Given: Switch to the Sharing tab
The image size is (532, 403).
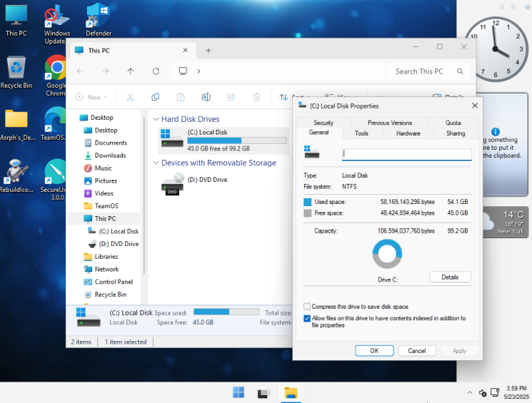Looking at the screenshot, I should click(x=456, y=133).
